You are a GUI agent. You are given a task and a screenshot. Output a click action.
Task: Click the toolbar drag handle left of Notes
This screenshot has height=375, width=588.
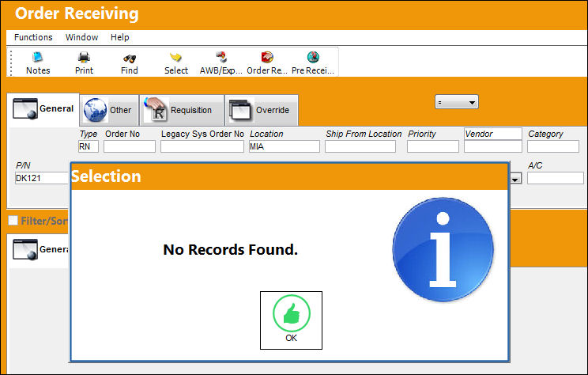11,62
